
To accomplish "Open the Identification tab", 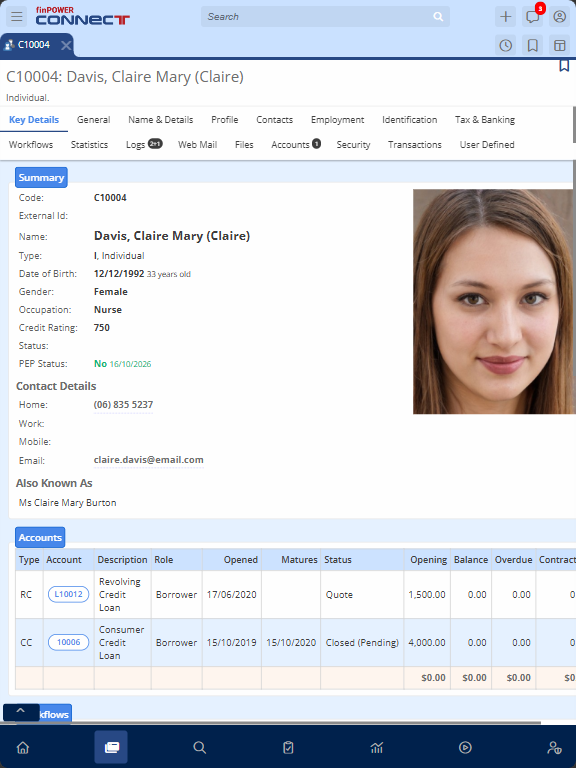I will coord(409,120).
